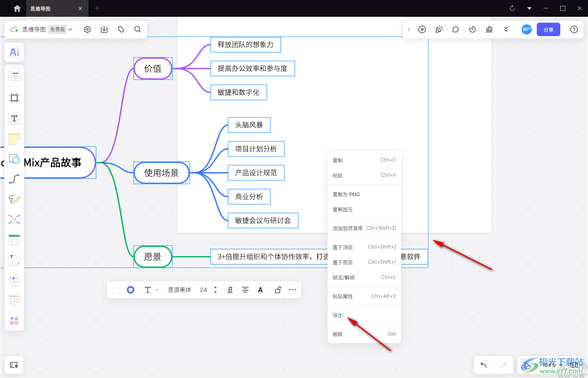Open more tools library in sidebar

pyautogui.click(x=14, y=320)
